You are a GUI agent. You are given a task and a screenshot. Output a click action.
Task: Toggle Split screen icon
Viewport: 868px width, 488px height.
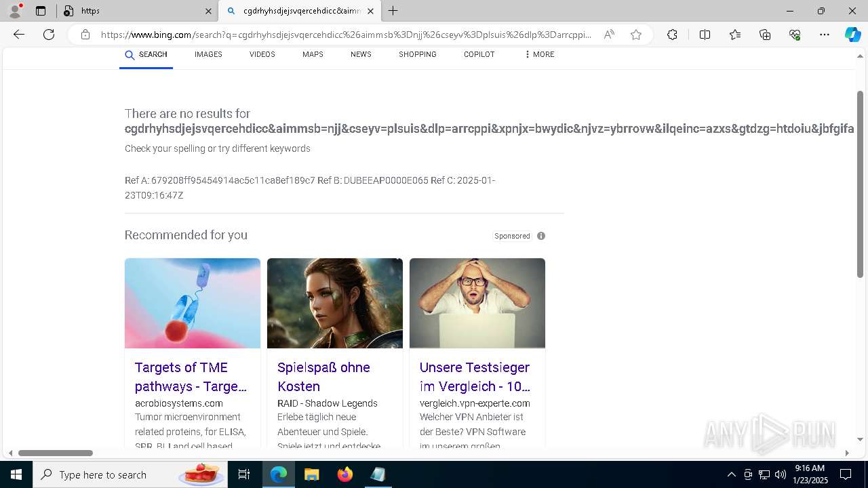click(705, 35)
